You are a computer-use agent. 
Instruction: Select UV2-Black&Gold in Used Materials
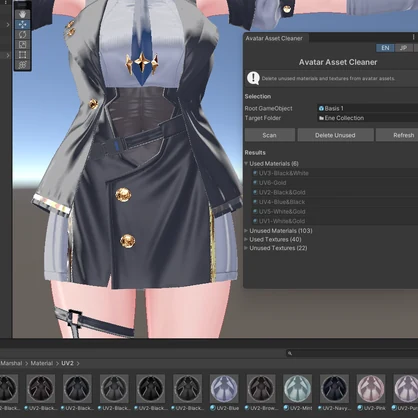click(x=334, y=192)
